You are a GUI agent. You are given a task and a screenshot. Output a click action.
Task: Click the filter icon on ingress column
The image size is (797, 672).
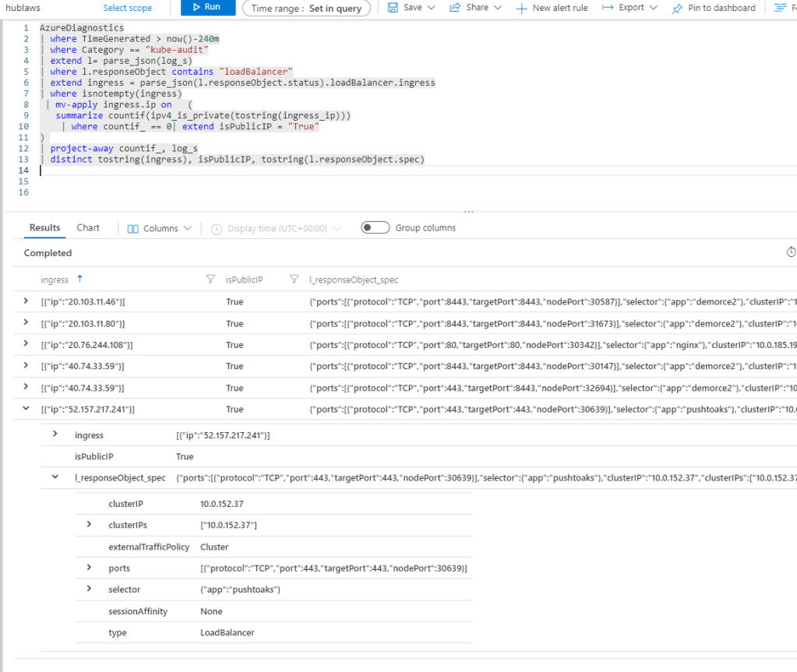[x=210, y=280]
